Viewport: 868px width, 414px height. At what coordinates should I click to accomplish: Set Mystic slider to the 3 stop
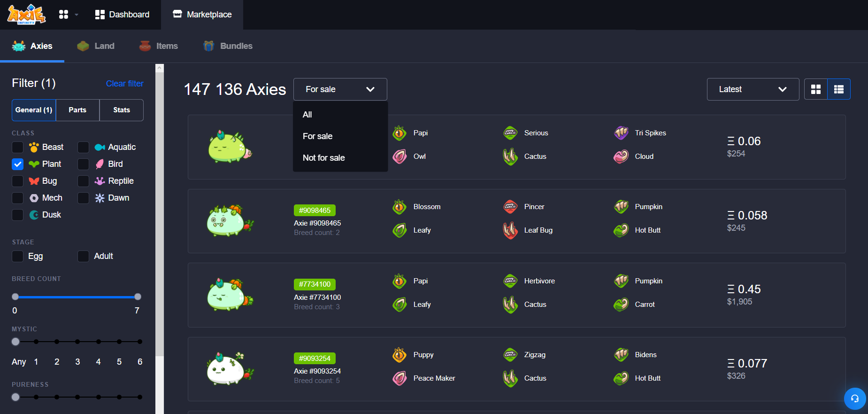pos(77,342)
